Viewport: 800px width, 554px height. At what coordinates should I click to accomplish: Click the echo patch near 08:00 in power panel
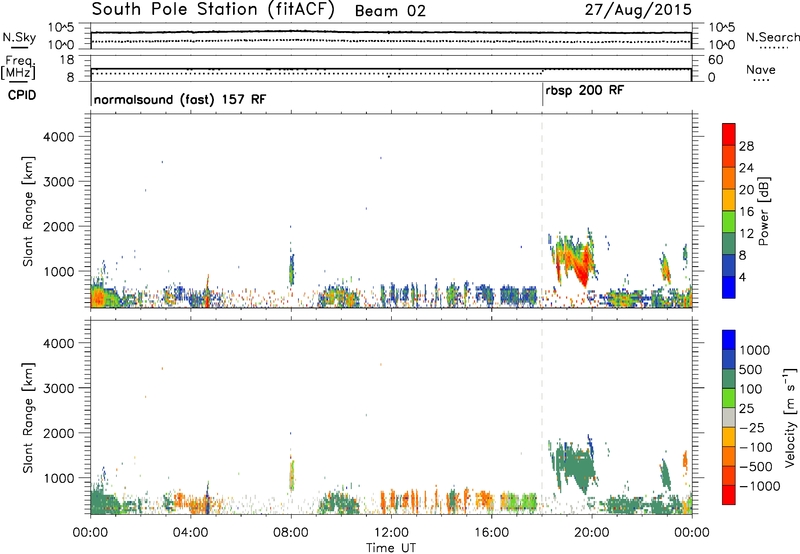[291, 270]
